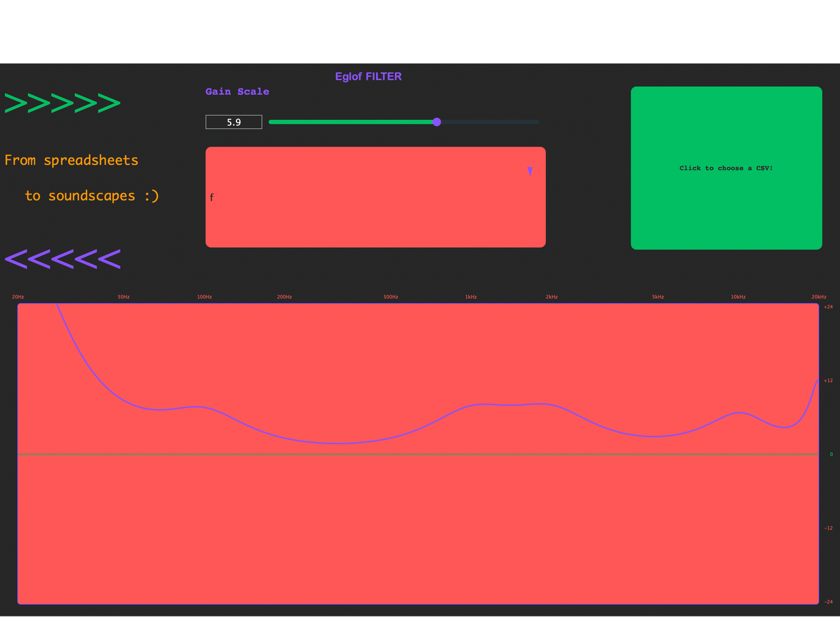Screen dimensions: 840x634
Task: Click the green Gain Scale slider handle
Action: pos(437,122)
